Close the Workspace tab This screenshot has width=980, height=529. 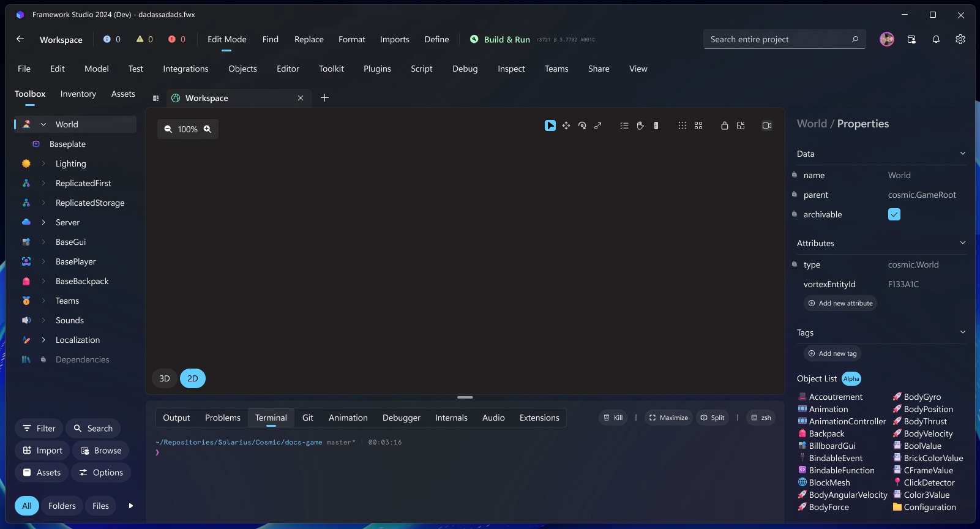tap(301, 98)
